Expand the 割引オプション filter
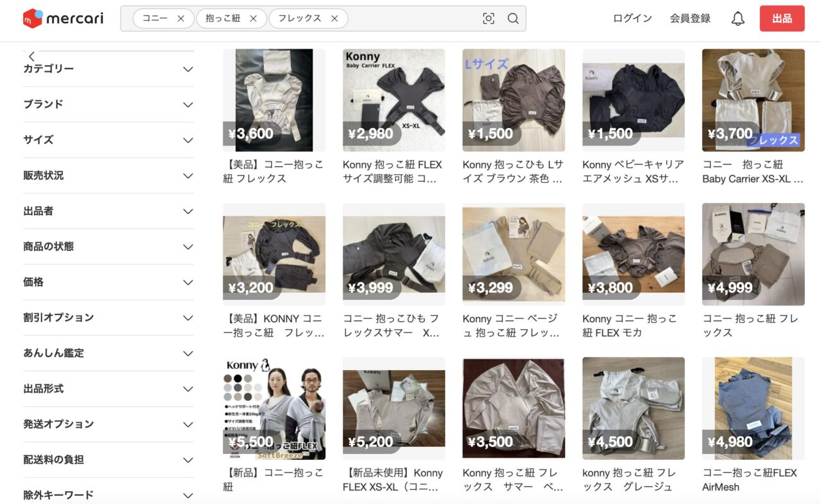Viewport: 820px width, 504px height. (x=108, y=318)
